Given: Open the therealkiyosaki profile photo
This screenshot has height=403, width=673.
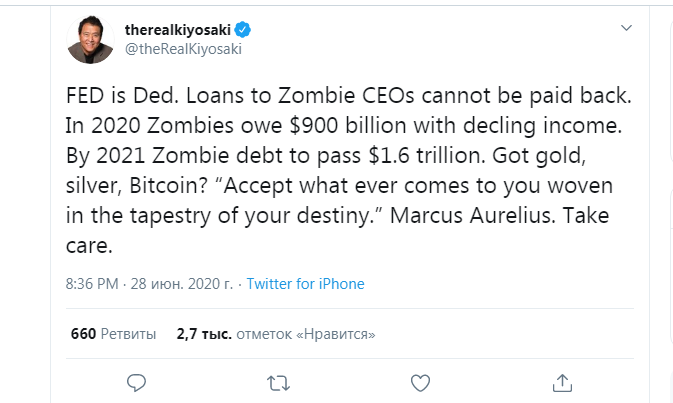Looking at the screenshot, I should [90, 39].
